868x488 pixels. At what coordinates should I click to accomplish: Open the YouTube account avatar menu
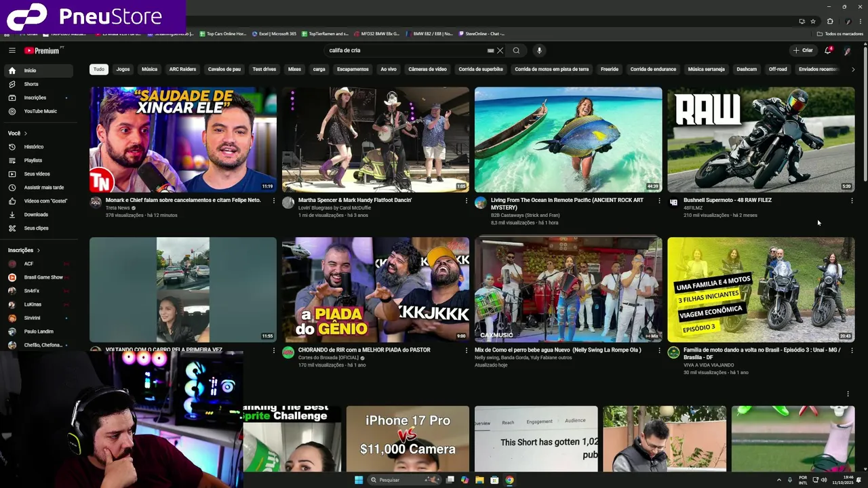pyautogui.click(x=847, y=50)
